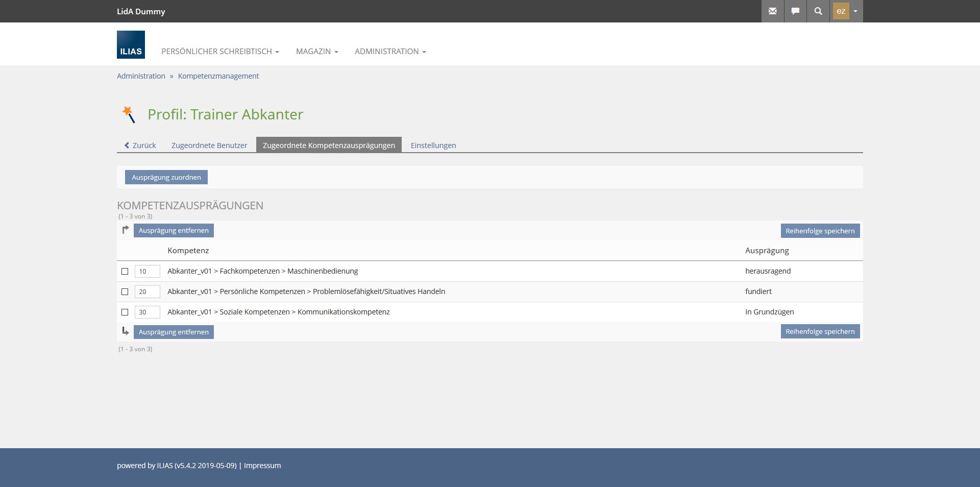Check the Kommunikationskompetenz row checkbox

[125, 312]
